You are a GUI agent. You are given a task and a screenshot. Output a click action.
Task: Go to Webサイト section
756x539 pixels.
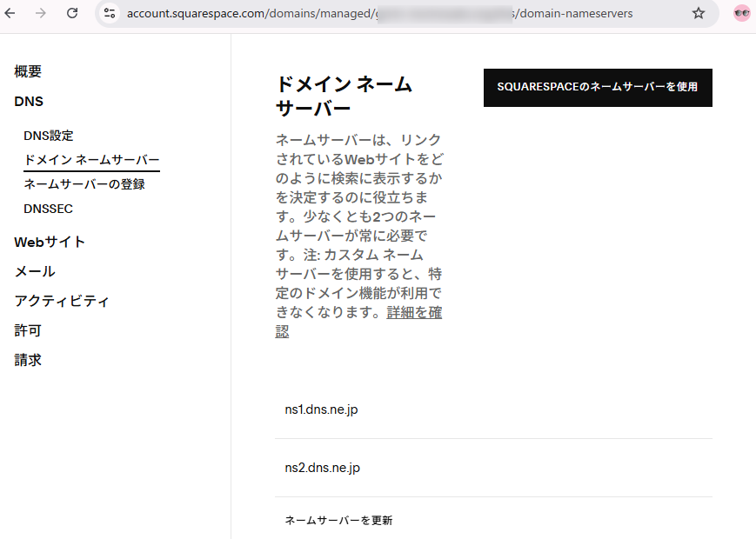click(x=50, y=242)
